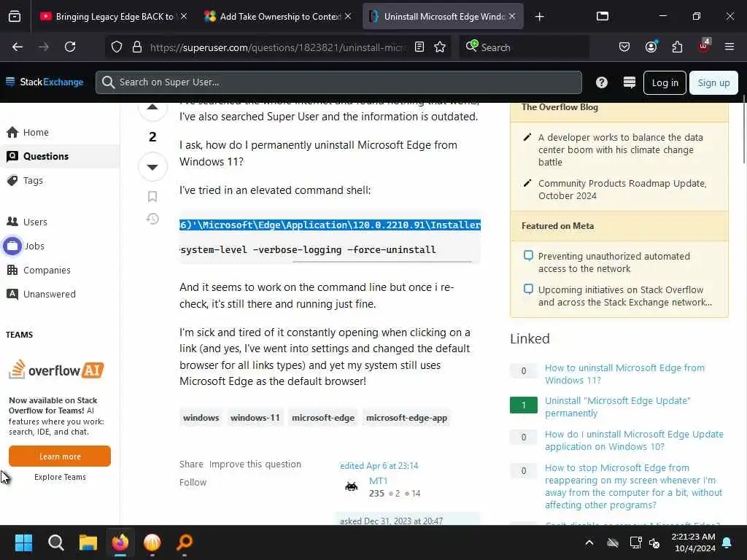747x560 pixels.
Task: Click Share under the question
Action: coord(191,464)
